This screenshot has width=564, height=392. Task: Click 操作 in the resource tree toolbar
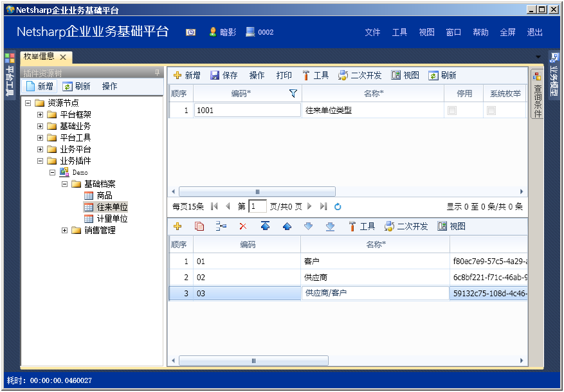point(109,86)
